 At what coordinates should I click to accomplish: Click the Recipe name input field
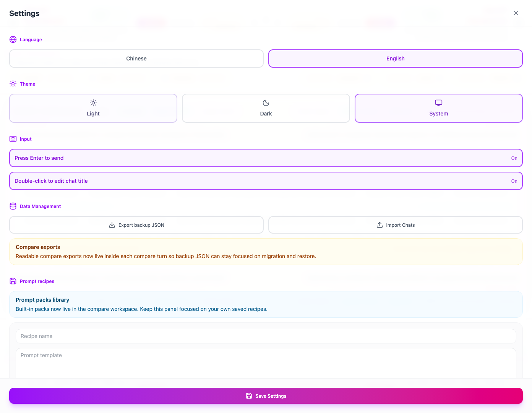coord(266,336)
